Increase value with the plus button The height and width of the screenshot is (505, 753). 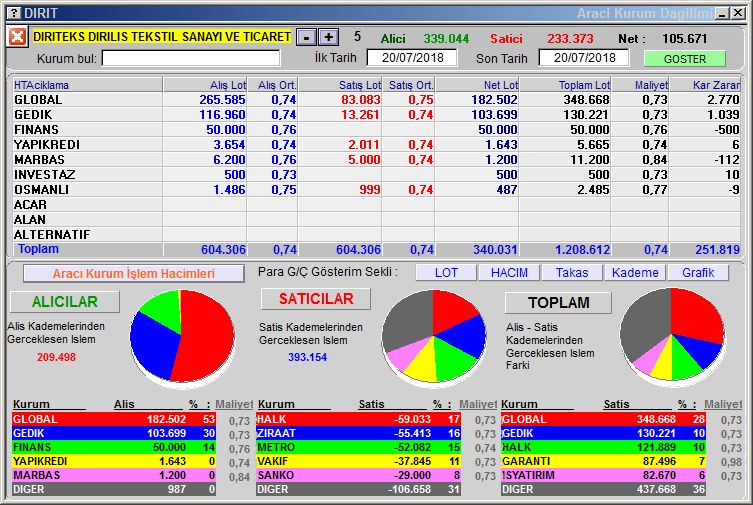click(x=329, y=37)
